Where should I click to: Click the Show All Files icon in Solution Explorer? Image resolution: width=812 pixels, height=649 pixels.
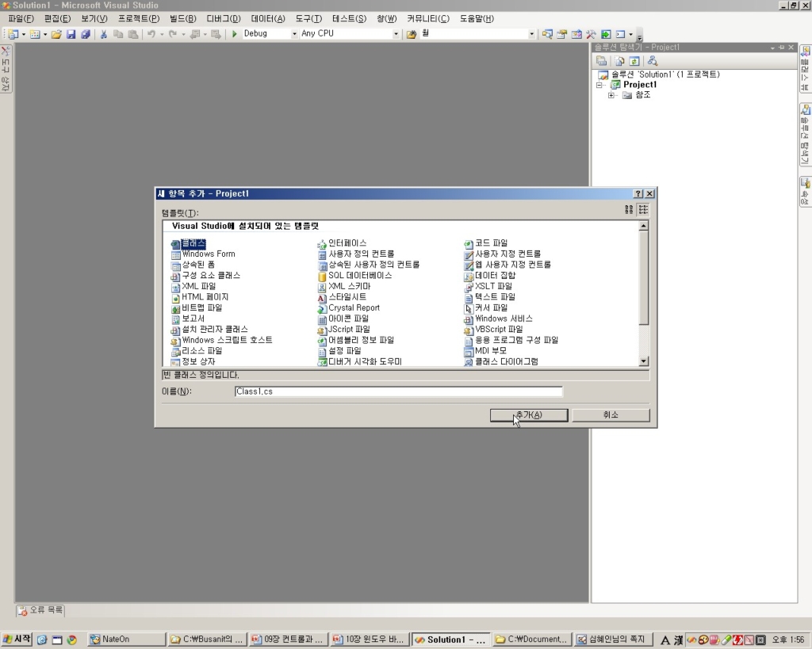coord(619,61)
